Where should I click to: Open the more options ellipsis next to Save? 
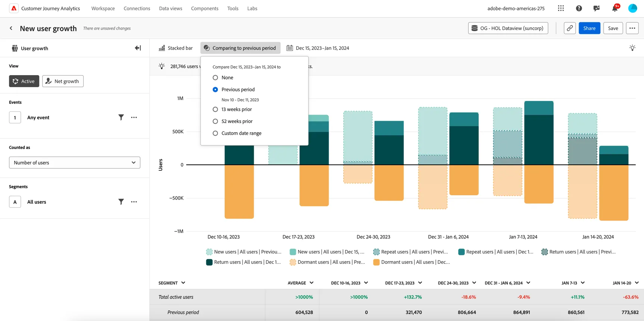pos(632,28)
